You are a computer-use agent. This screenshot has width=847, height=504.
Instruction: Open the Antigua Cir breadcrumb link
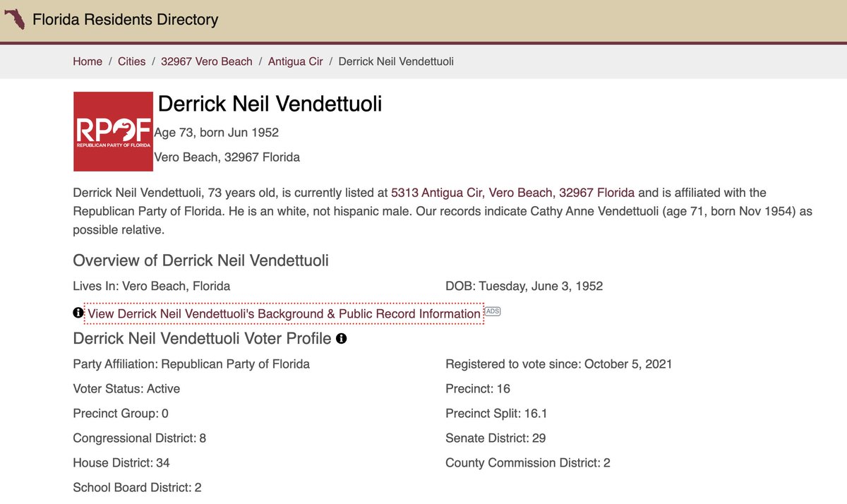(295, 61)
